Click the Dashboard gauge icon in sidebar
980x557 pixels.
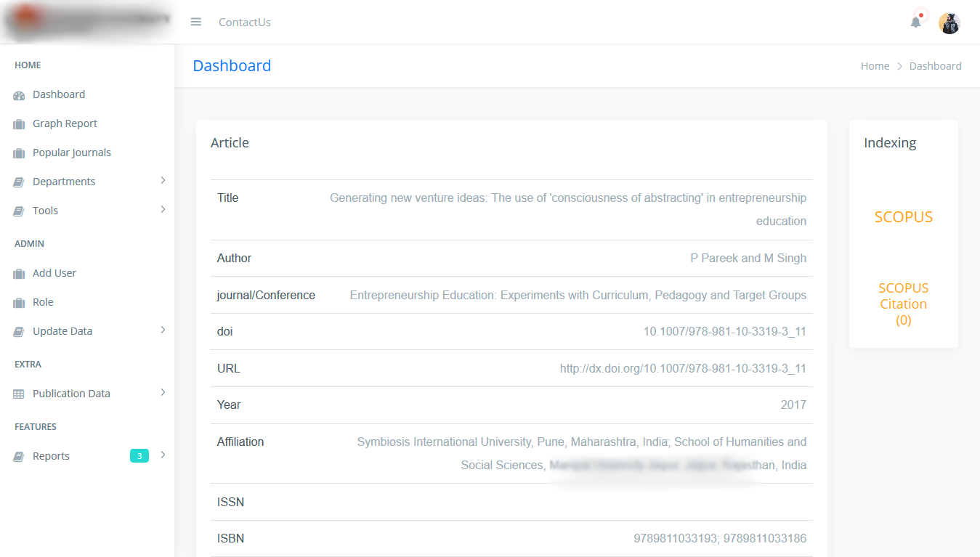19,95
